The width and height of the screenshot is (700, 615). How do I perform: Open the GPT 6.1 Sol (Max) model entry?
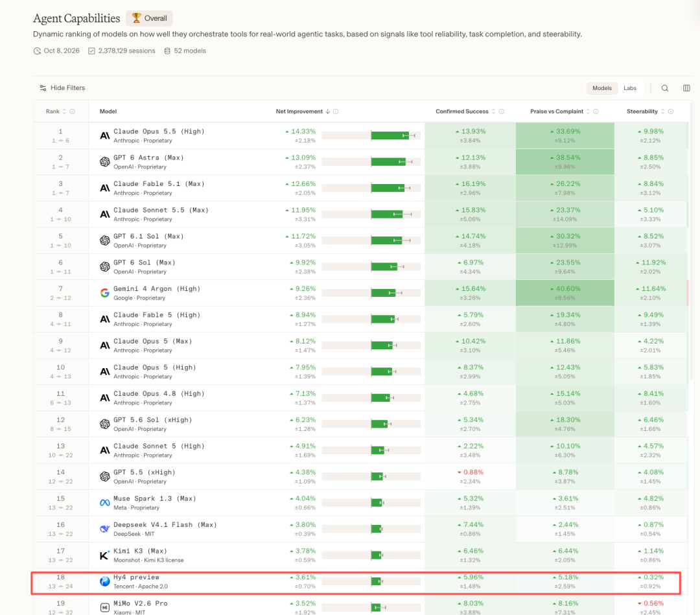tap(148, 236)
